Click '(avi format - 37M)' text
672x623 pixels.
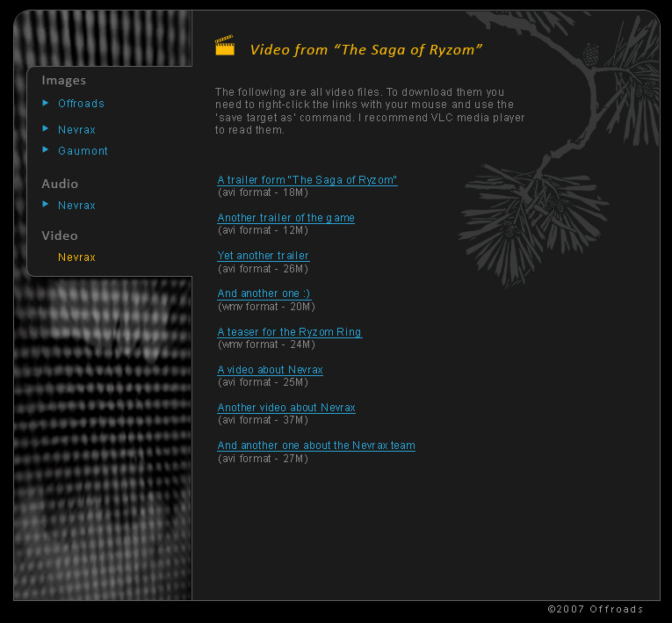(264, 420)
